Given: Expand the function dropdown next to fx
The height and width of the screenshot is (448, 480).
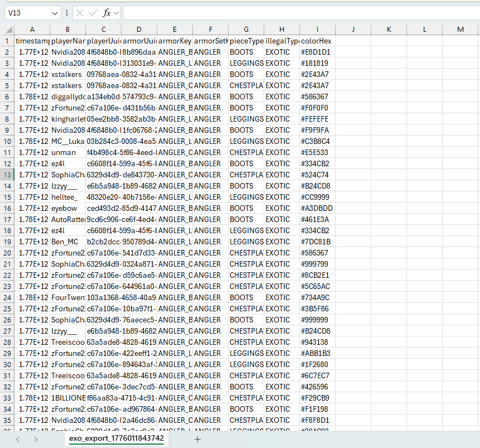Looking at the screenshot, I should [x=116, y=13].
